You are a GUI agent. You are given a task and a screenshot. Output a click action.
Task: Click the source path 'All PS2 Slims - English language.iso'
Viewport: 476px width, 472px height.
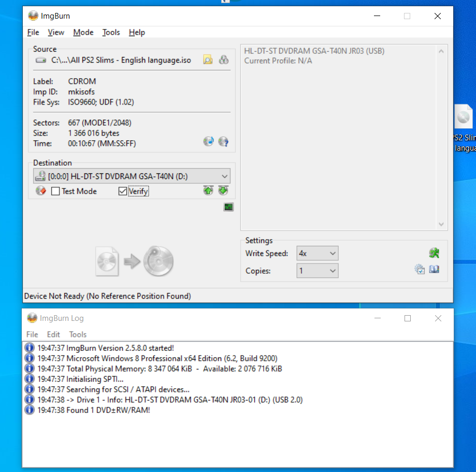pos(121,60)
